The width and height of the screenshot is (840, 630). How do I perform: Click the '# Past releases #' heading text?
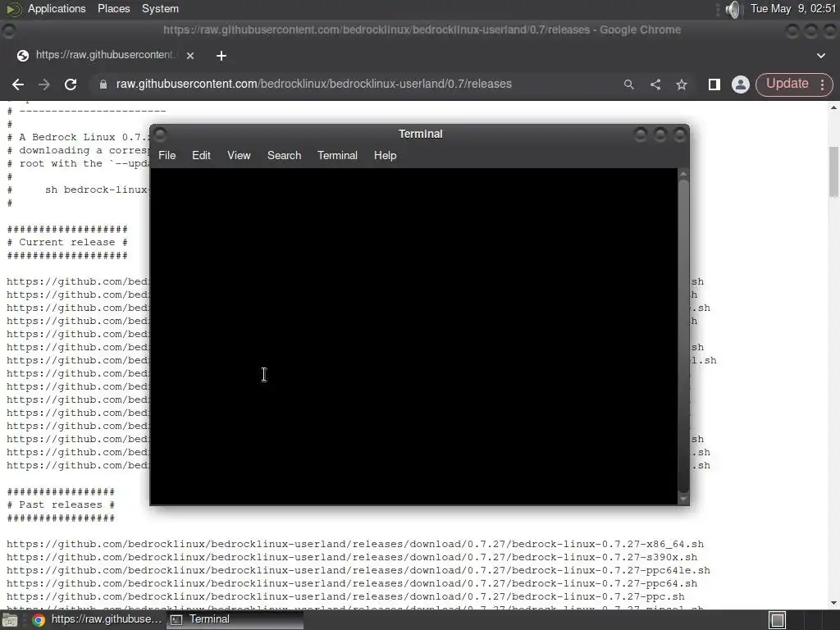pyautogui.click(x=61, y=504)
